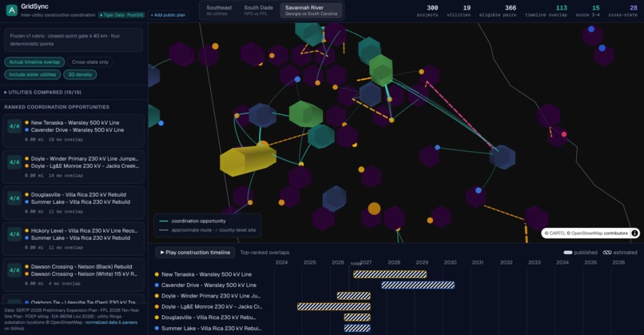Open the map attribution info icon
The height and width of the screenshot is (335, 644).
[634, 233]
